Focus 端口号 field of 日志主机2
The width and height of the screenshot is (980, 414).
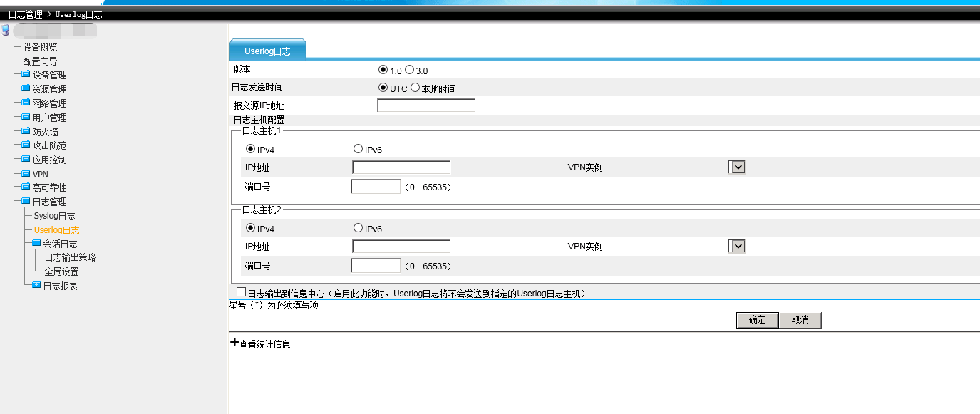coord(376,266)
